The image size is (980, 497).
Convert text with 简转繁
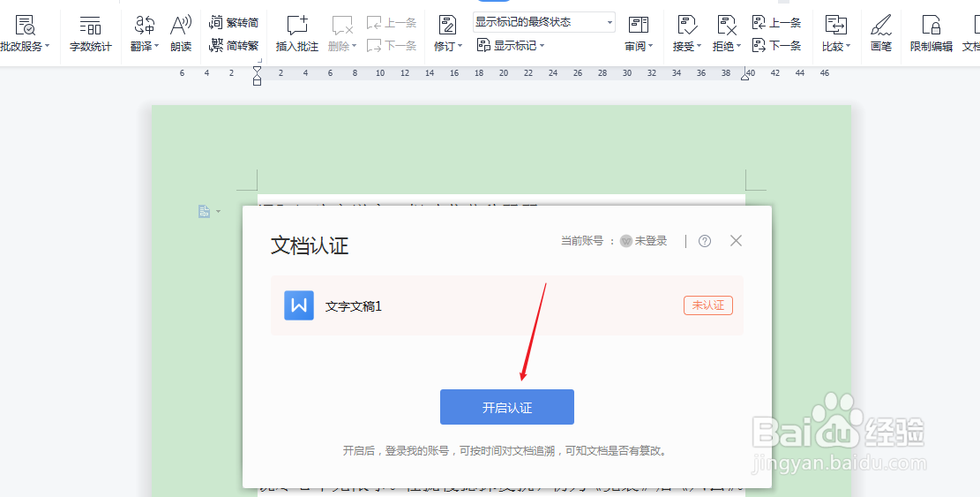coord(234,45)
